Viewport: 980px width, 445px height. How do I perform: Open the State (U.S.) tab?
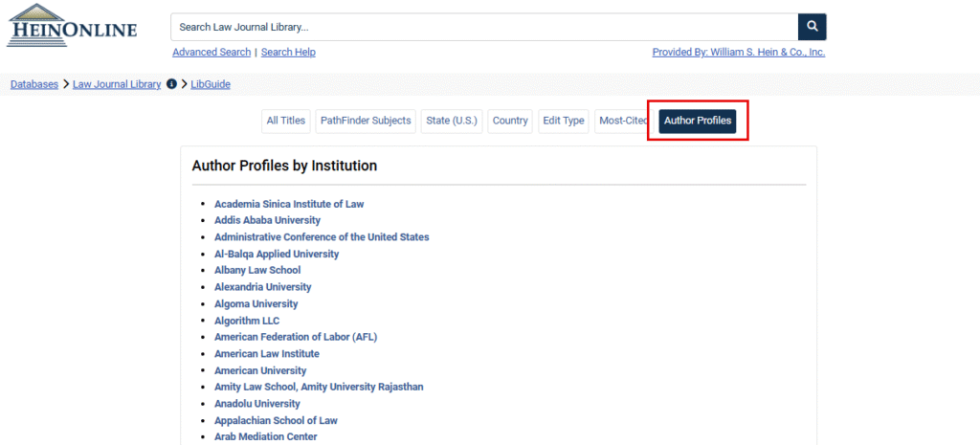[x=451, y=121]
